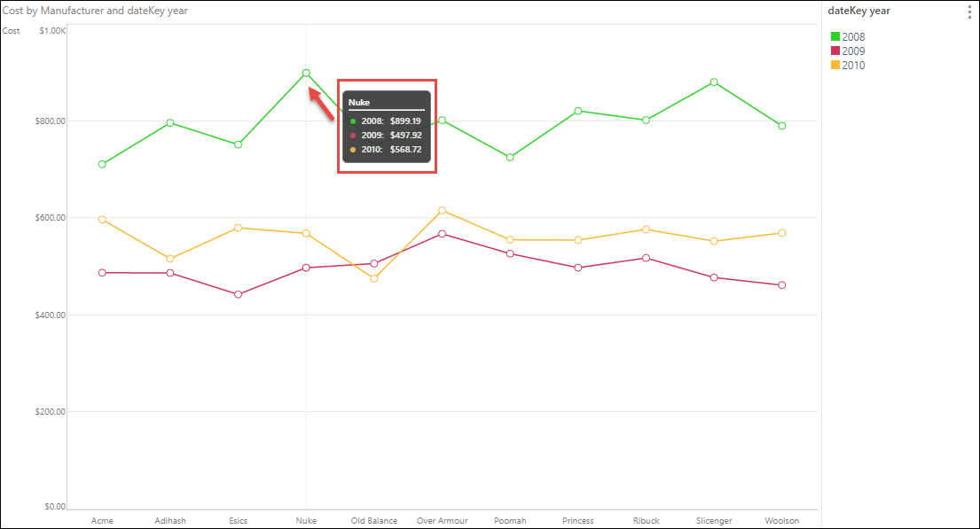The height and width of the screenshot is (529, 980).
Task: Click the Nuke tooltip header
Action: [359, 103]
